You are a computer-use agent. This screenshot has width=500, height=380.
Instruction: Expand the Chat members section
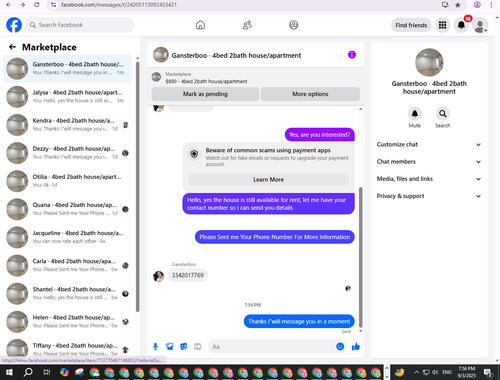(x=429, y=162)
